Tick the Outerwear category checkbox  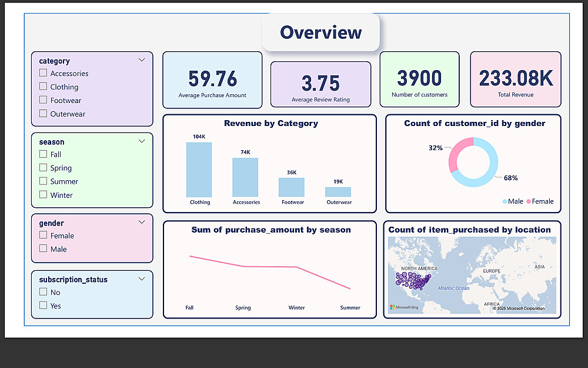click(43, 114)
